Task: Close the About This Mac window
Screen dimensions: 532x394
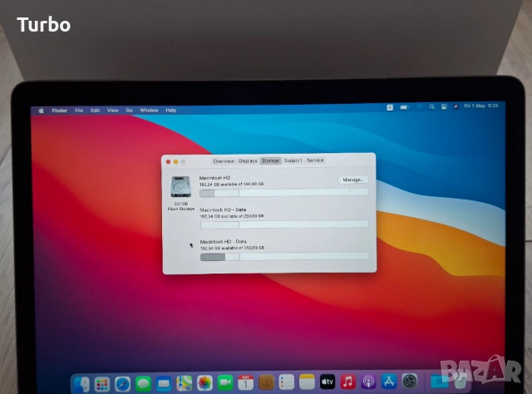Action: 168,162
